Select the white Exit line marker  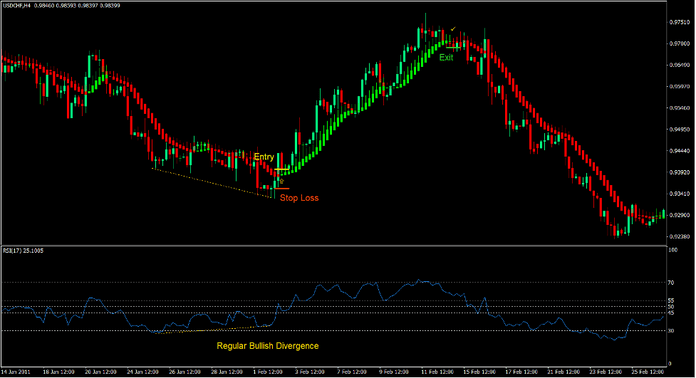[x=454, y=47]
